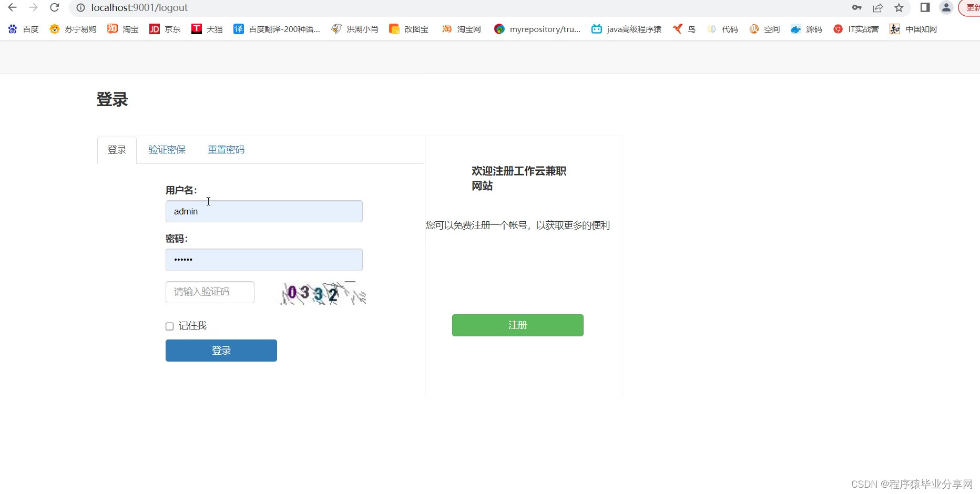This screenshot has height=494, width=980.
Task: Click the blue 登录 button
Action: click(221, 351)
